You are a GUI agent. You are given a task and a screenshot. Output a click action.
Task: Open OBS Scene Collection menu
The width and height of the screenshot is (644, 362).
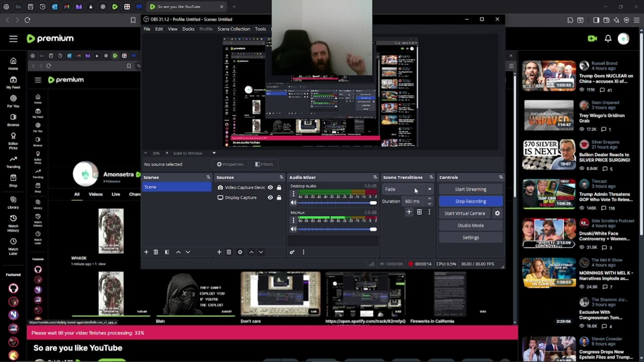233,29
